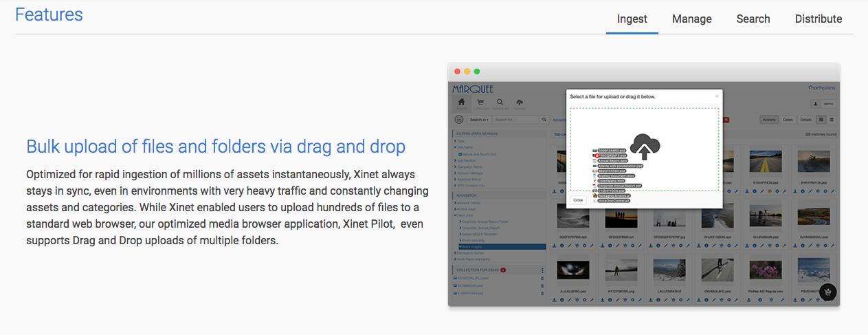Click the Actions button
The width and height of the screenshot is (868, 335).
tap(769, 120)
